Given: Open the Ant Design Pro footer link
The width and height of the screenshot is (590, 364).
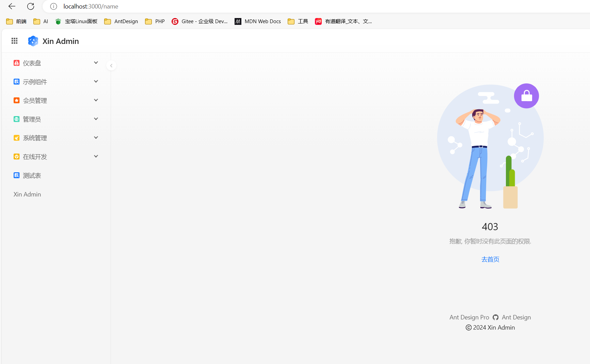Looking at the screenshot, I should pyautogui.click(x=469, y=317).
